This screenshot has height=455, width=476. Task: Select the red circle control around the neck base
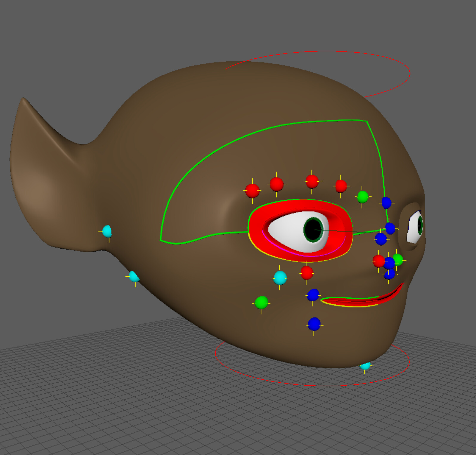click(x=312, y=385)
